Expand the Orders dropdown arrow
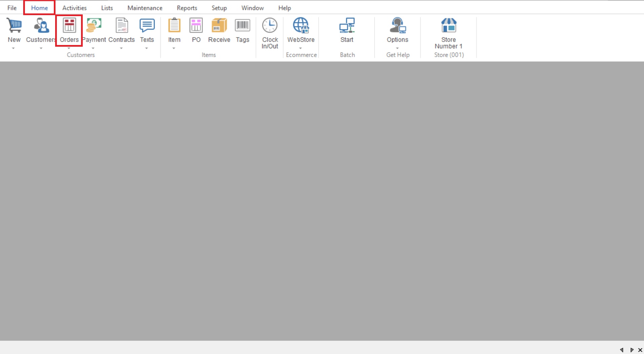 tap(69, 48)
